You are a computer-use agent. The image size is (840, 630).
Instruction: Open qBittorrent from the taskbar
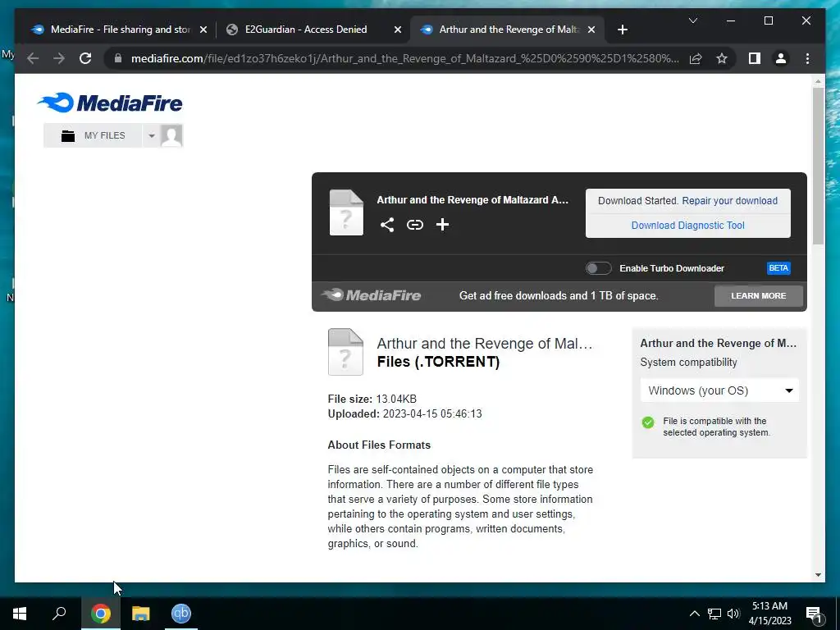pyautogui.click(x=181, y=614)
